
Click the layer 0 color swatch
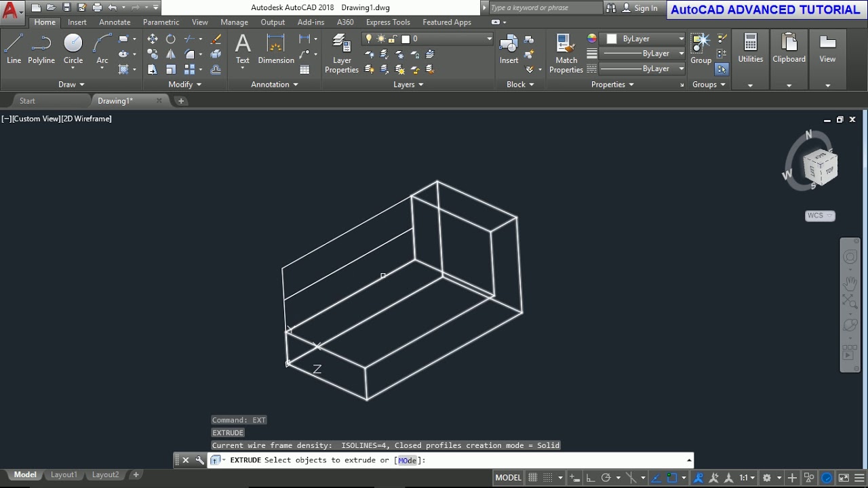coord(406,39)
